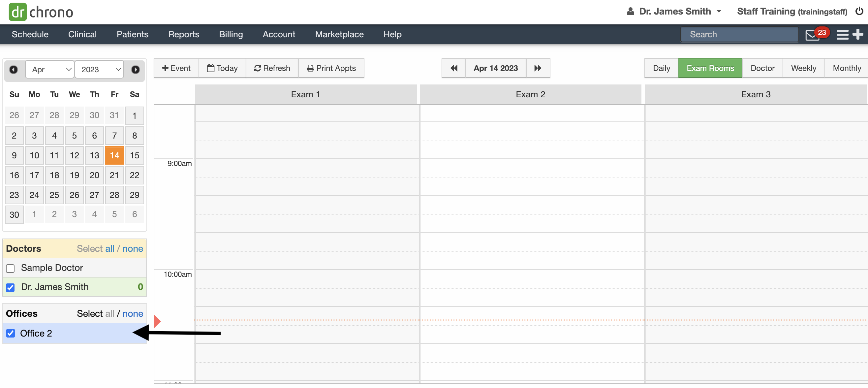Click 10:00am slot in Exam 2
The height and width of the screenshot is (388, 868).
tap(532, 279)
